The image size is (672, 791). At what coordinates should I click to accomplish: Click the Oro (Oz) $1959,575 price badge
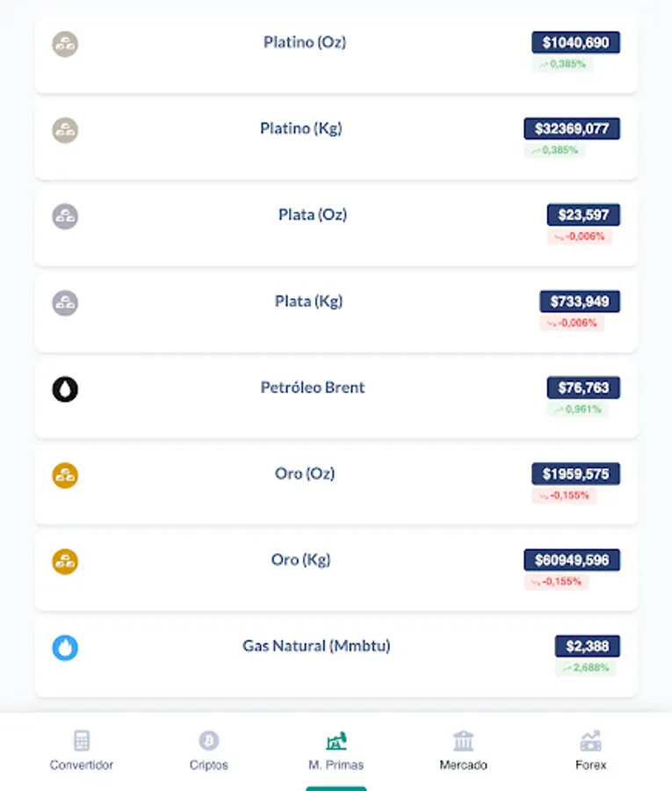[575, 474]
